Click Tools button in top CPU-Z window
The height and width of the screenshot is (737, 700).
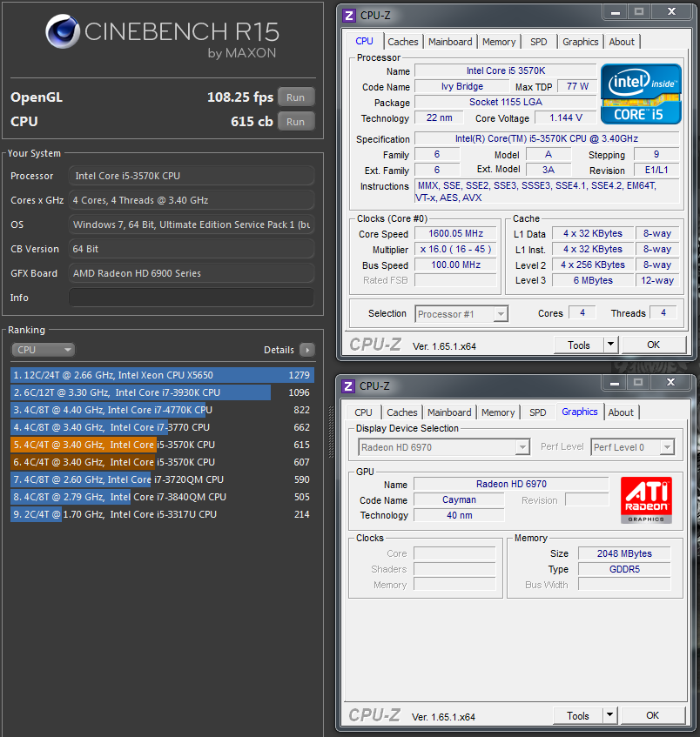click(x=579, y=345)
